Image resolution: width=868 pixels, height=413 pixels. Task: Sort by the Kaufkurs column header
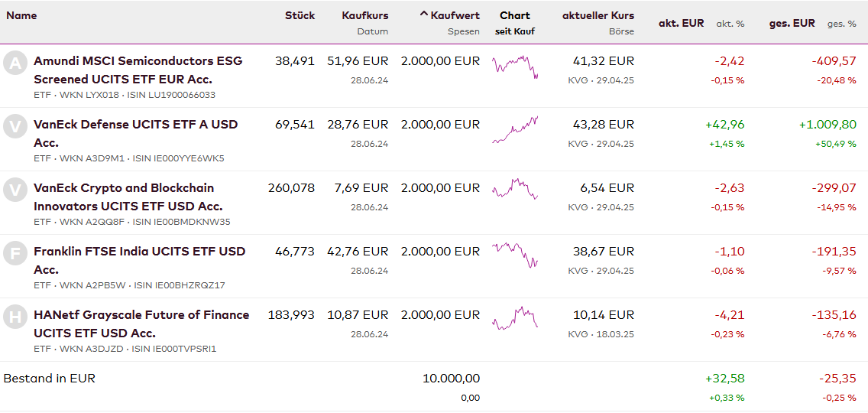click(365, 15)
